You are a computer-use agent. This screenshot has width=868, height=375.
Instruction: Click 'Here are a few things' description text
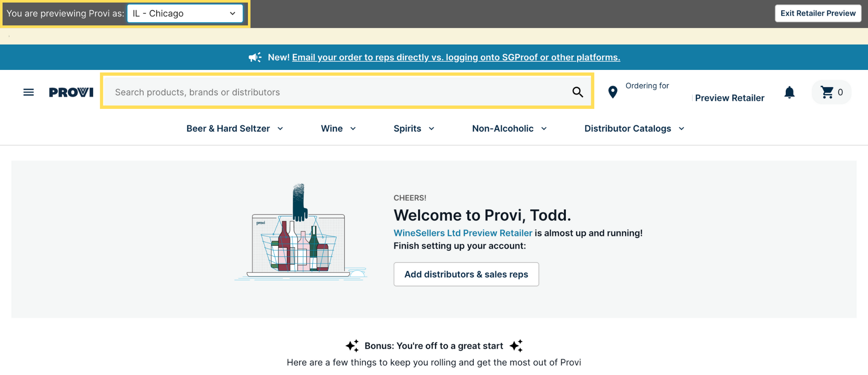[434, 362]
